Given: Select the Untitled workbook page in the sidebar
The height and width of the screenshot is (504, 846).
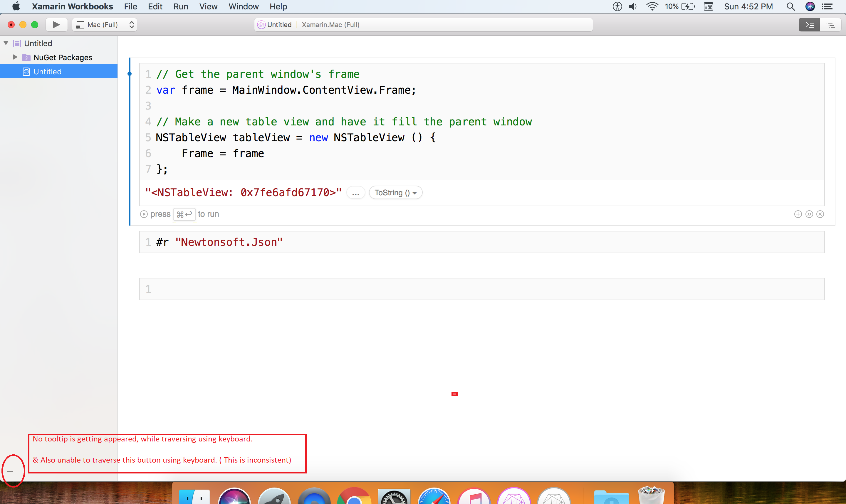Looking at the screenshot, I should [48, 71].
